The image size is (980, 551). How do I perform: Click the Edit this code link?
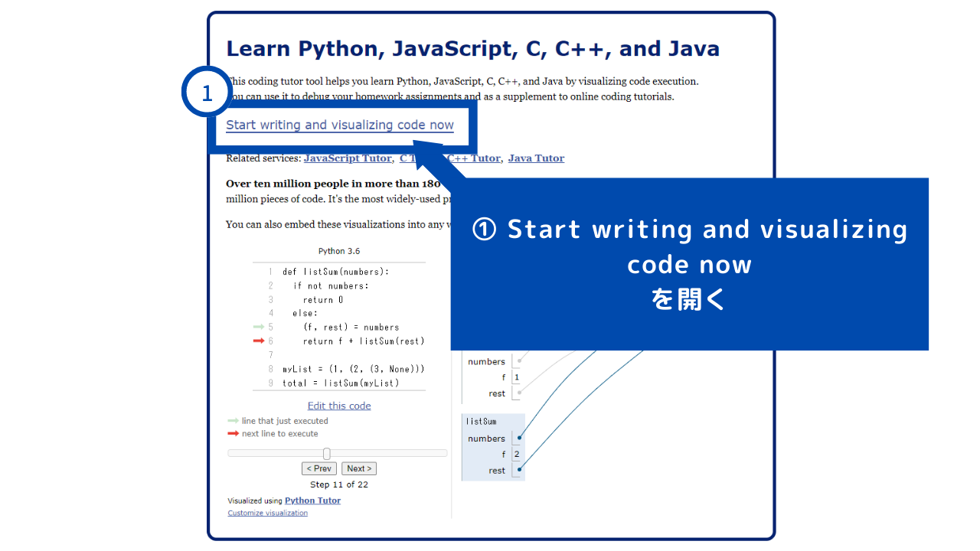coord(339,406)
